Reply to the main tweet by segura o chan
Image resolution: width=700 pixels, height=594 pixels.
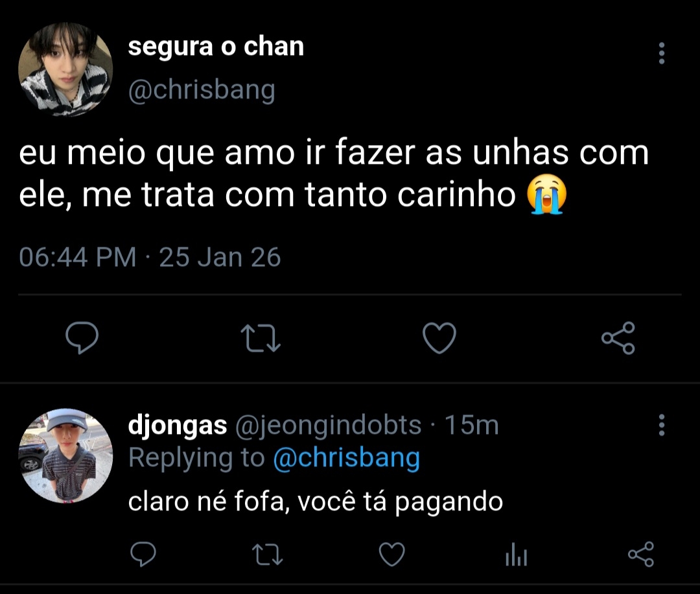coord(82,337)
